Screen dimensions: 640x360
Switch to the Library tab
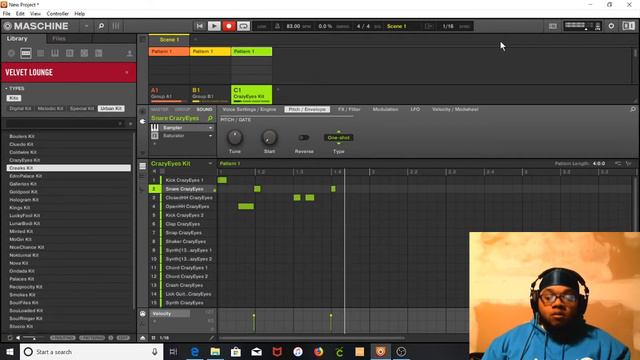(17, 38)
